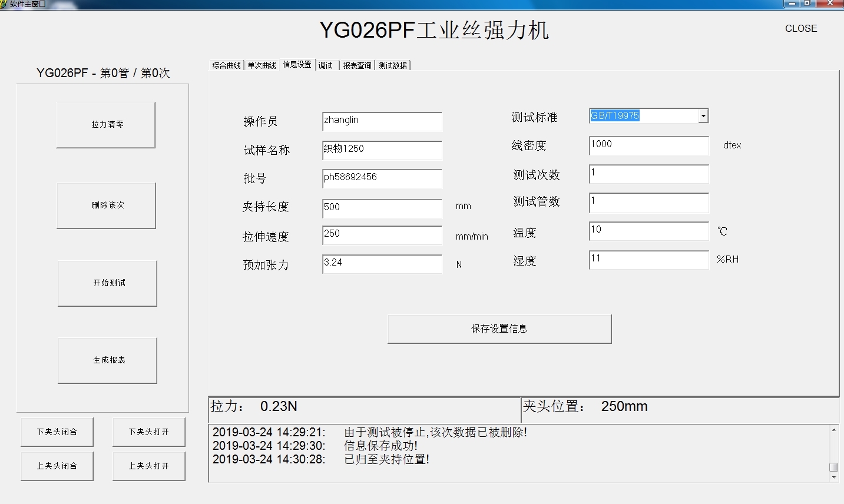Click the GB/T19975 combo box text
Viewport: 844px width, 504px height.
pos(615,116)
